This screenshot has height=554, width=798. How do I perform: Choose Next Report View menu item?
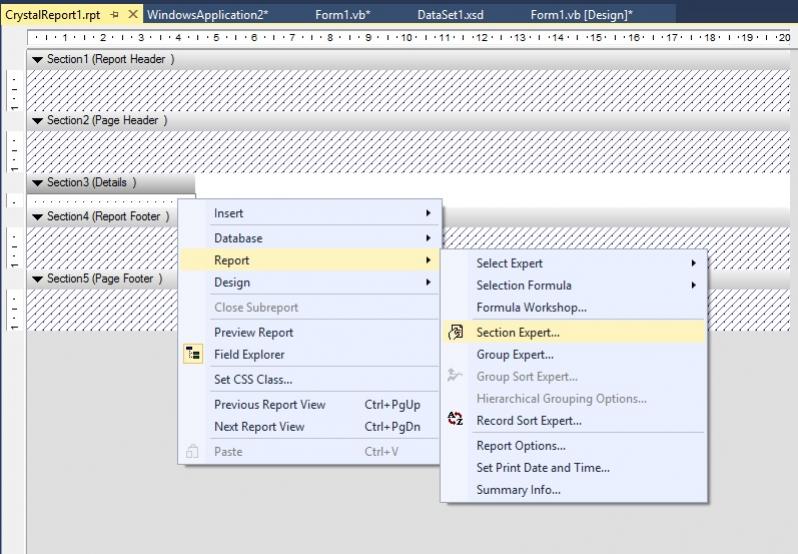tap(309, 426)
